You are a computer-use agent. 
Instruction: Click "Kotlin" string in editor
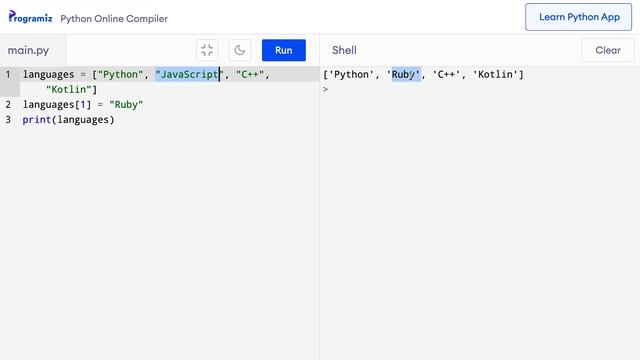[69, 89]
